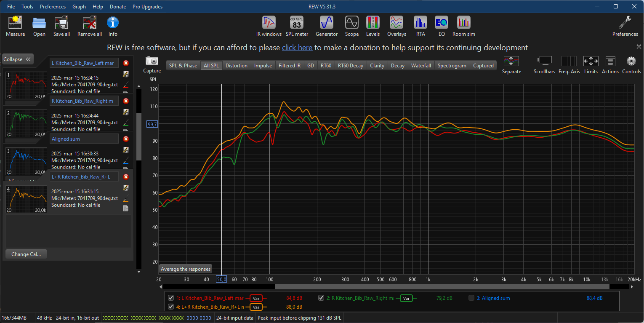Screen dimensions: 644x323
Task: Open the RTA analyzer
Action: tap(420, 26)
